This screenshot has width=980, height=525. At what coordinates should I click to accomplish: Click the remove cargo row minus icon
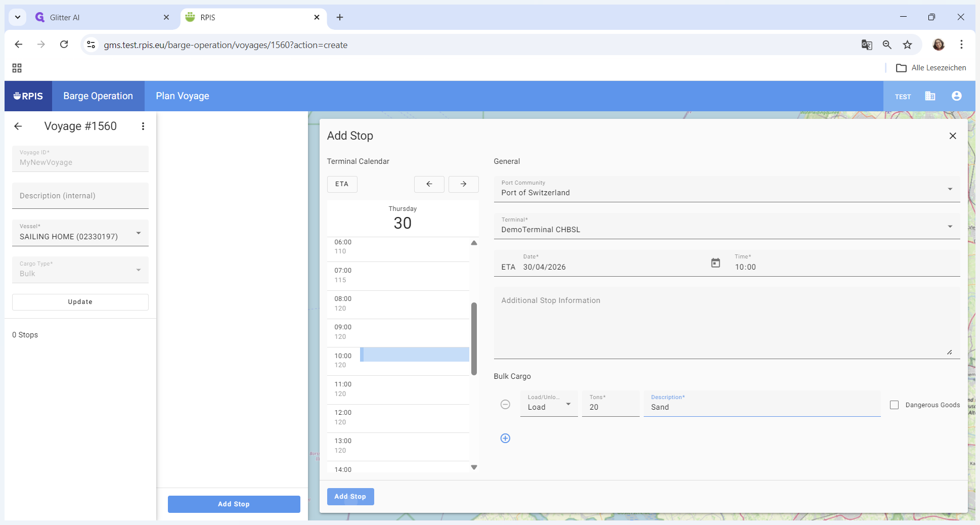(x=505, y=404)
